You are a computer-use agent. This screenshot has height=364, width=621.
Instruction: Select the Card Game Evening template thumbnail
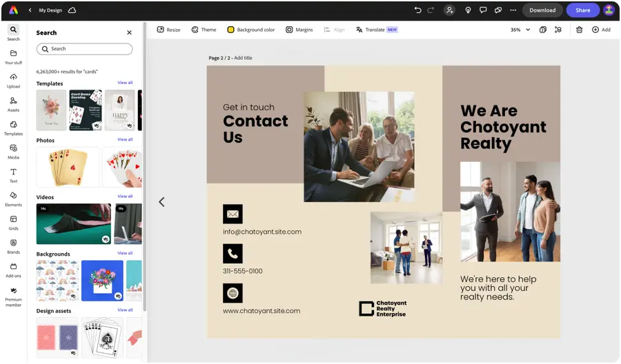click(86, 110)
